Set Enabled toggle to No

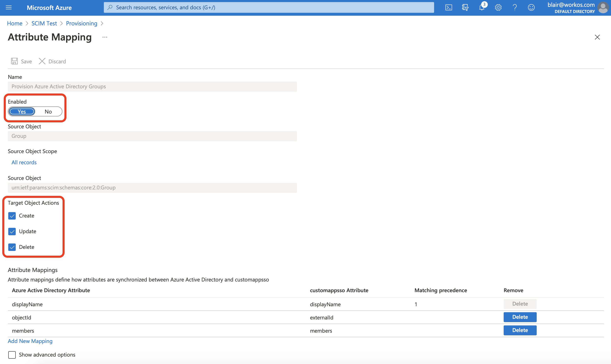click(x=48, y=112)
